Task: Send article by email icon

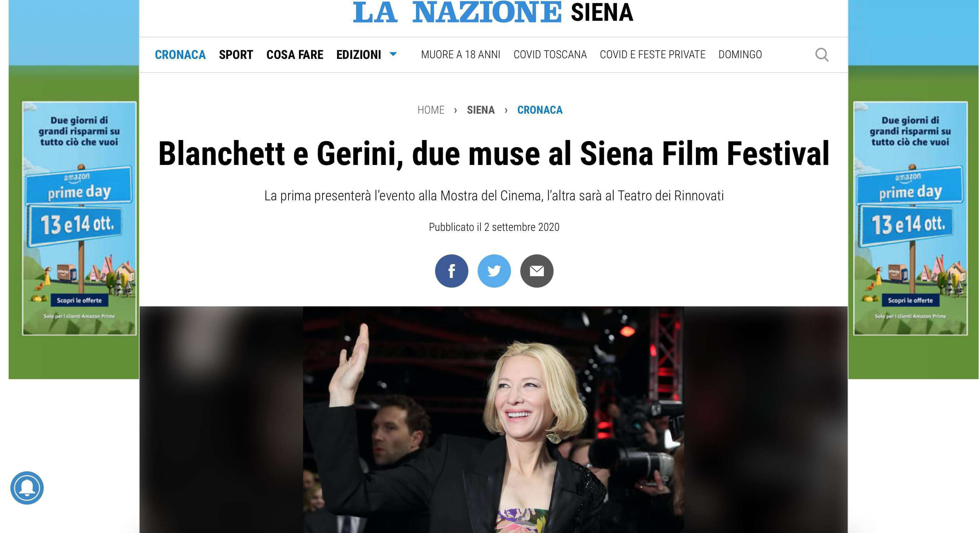Action: pyautogui.click(x=537, y=271)
